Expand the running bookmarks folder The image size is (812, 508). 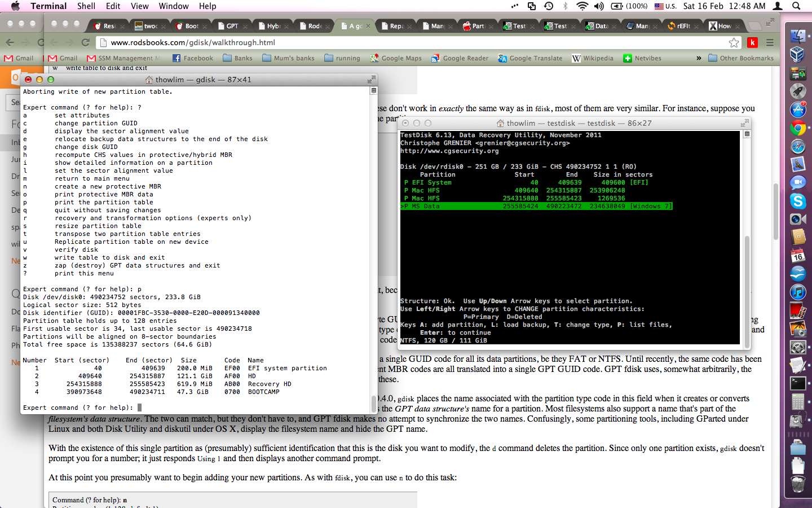point(342,58)
